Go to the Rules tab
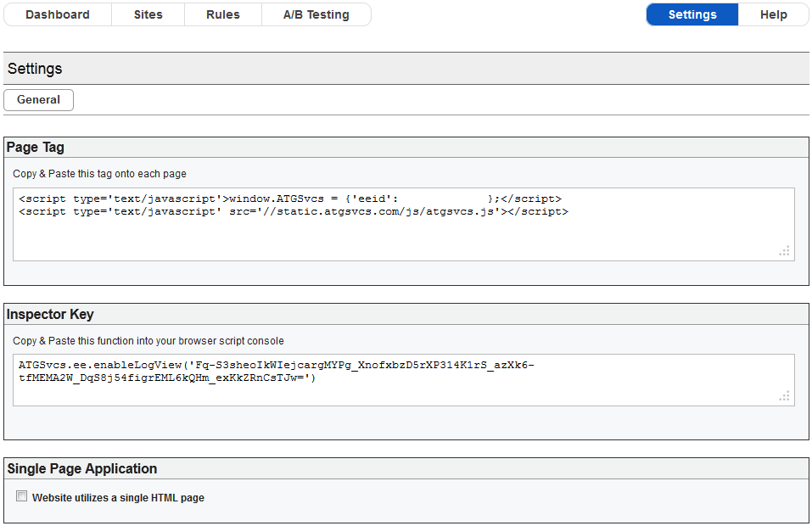Viewport: 812px width, 526px height. (x=223, y=14)
